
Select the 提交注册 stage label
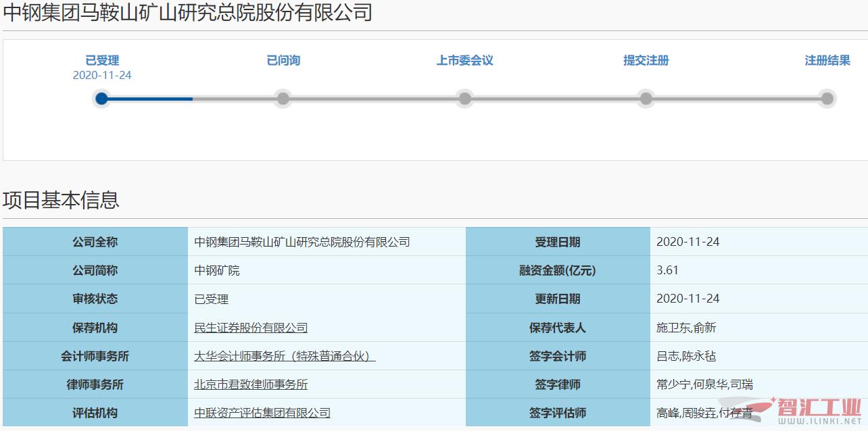coord(646,60)
